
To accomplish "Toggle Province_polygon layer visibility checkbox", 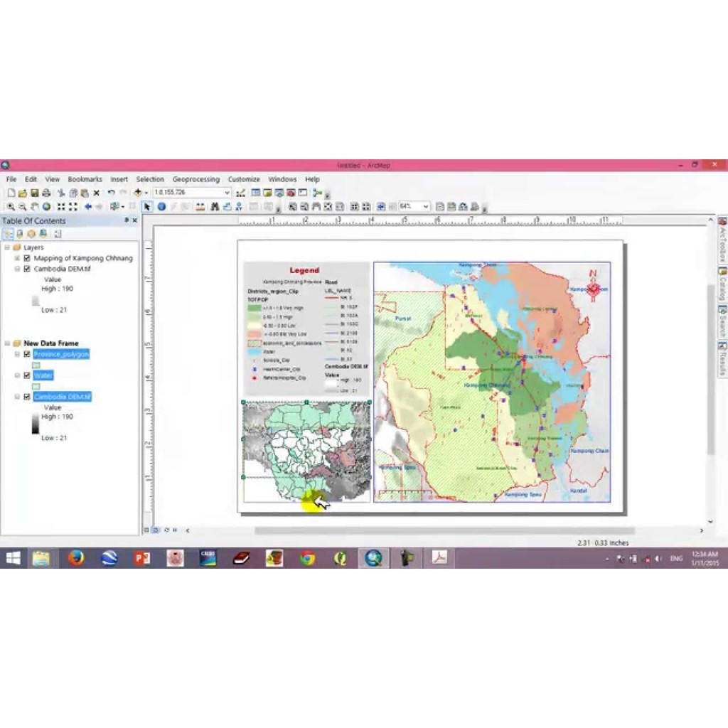I will (27, 354).
